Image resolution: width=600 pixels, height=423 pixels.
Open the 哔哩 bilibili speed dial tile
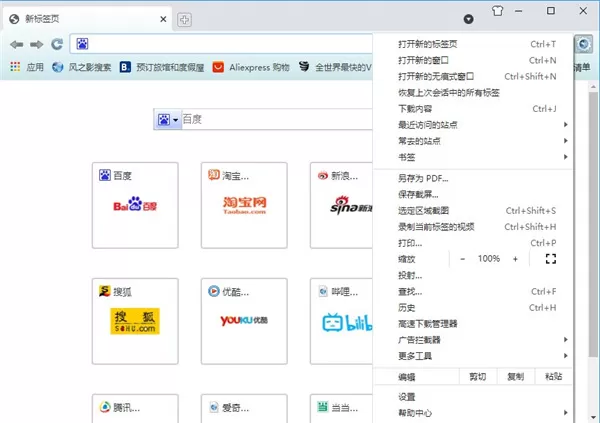341,321
